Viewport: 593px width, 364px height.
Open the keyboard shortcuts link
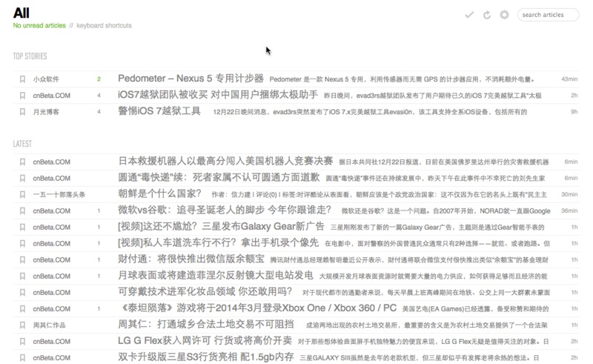[104, 25]
